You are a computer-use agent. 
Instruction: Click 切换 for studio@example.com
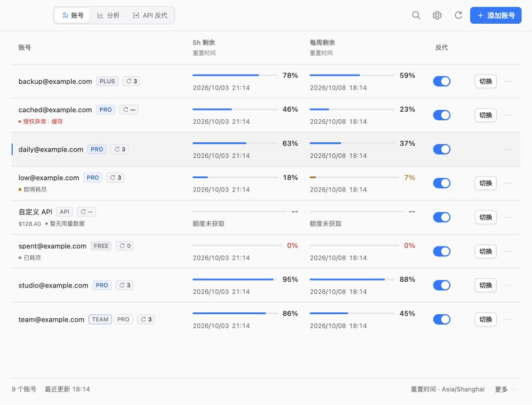pos(486,285)
